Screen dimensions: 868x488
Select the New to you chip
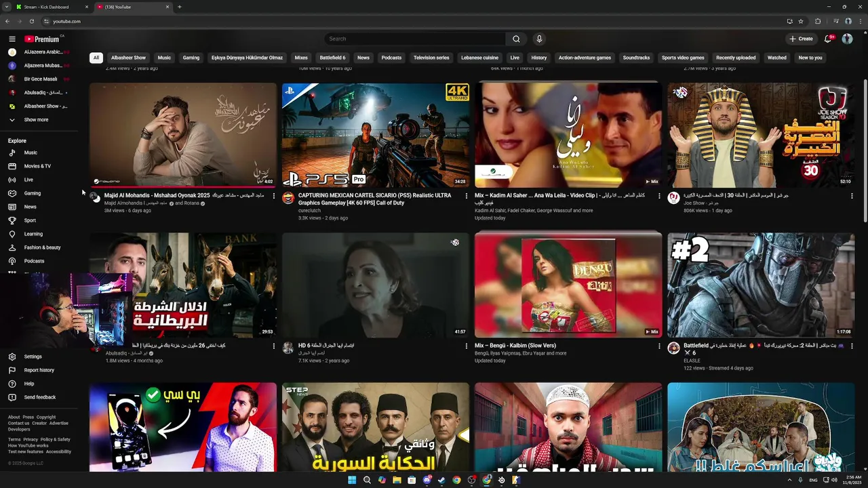(810, 58)
